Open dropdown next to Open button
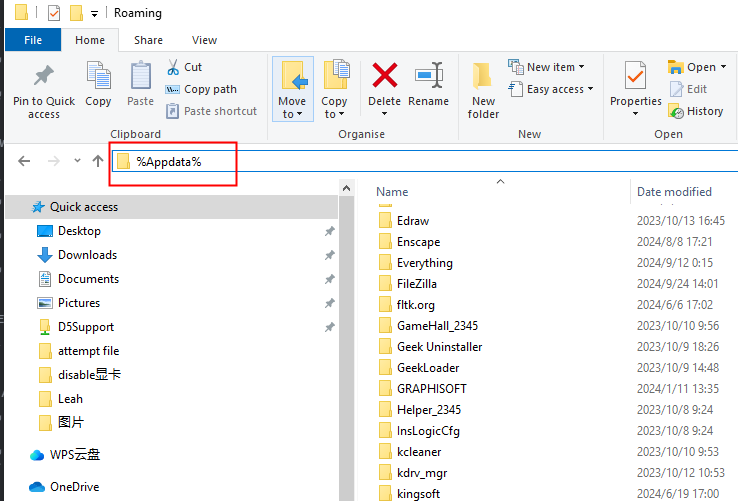The height and width of the screenshot is (501, 738). [723, 67]
